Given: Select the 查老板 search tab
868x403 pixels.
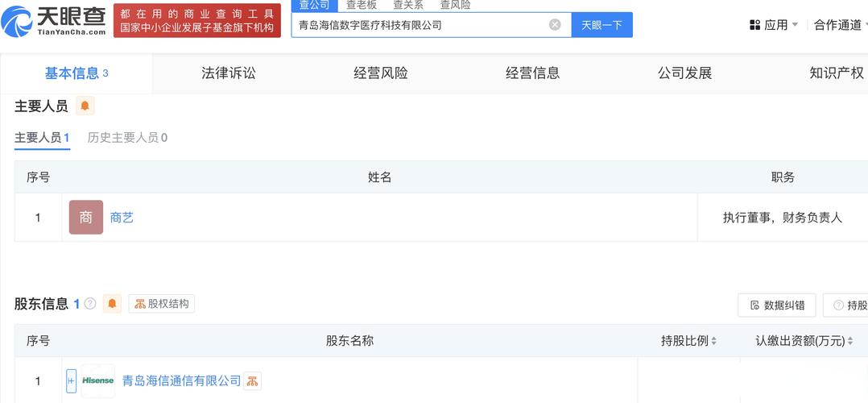Looking at the screenshot, I should click(x=362, y=6).
